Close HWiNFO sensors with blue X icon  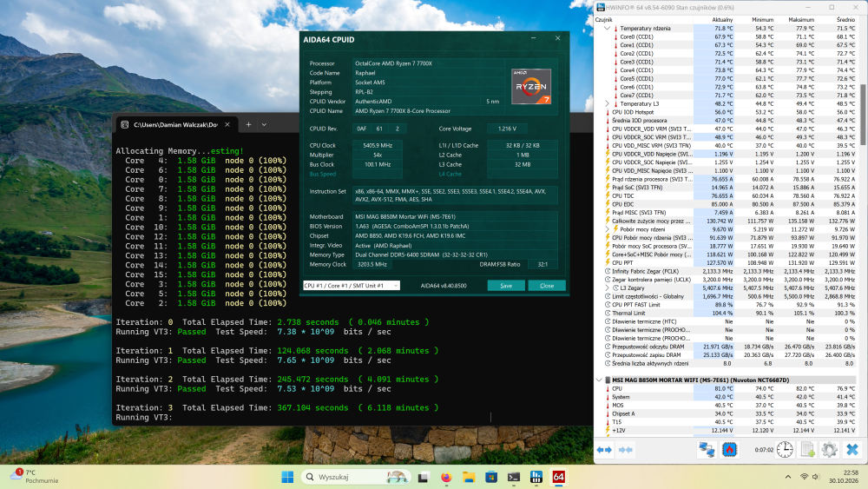[x=852, y=450]
